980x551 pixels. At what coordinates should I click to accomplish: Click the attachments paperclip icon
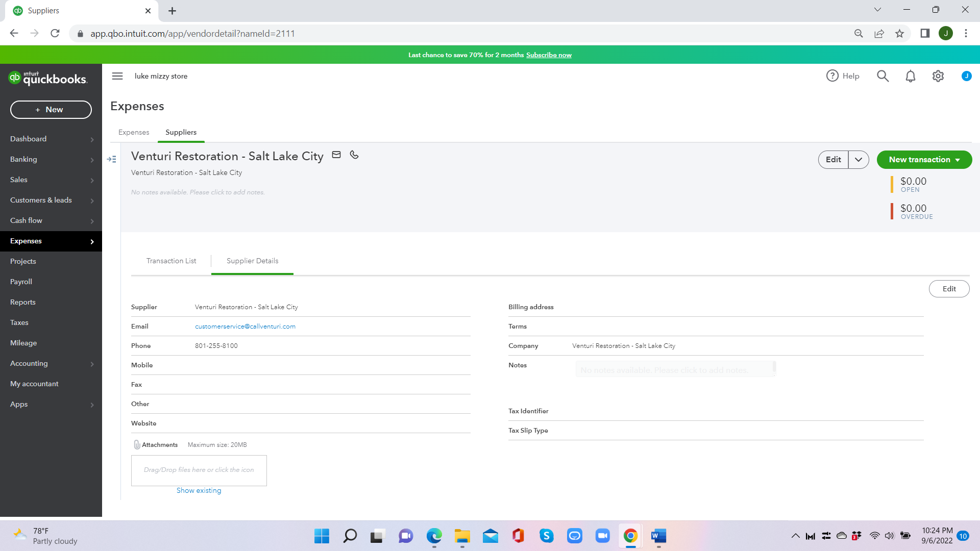137,445
